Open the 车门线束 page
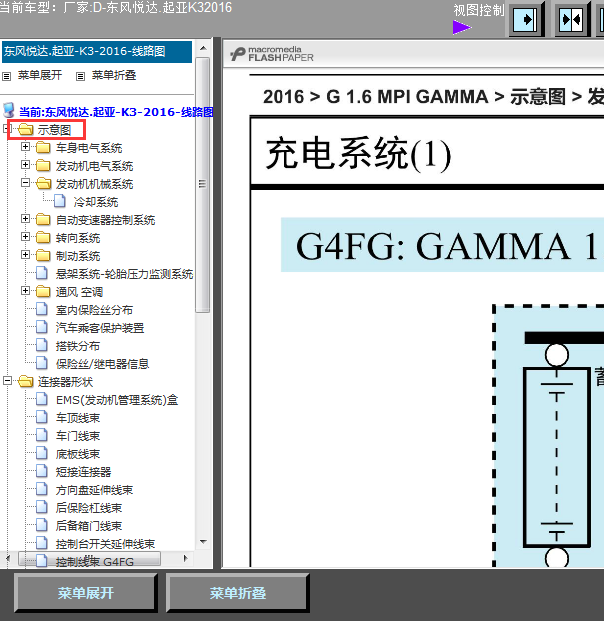 click(78, 436)
